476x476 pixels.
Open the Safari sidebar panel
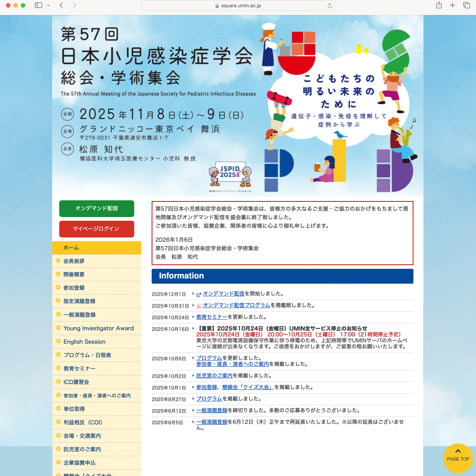(x=38, y=5)
